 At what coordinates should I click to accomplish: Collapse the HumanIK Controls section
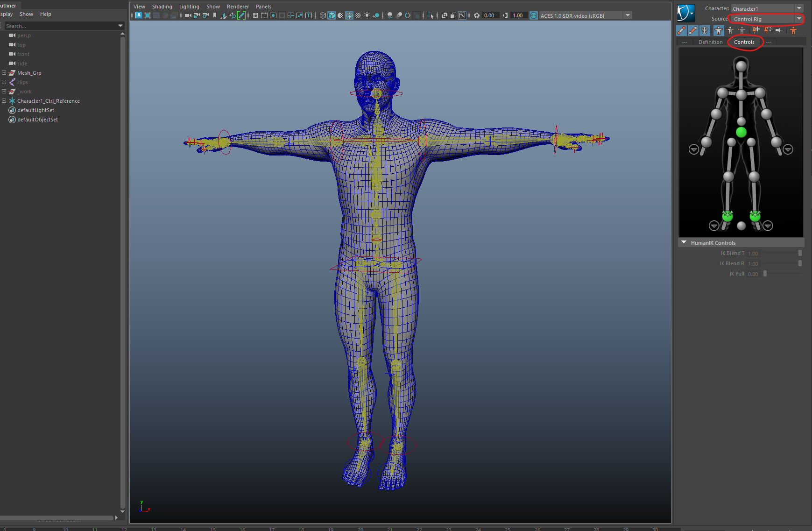click(x=684, y=243)
